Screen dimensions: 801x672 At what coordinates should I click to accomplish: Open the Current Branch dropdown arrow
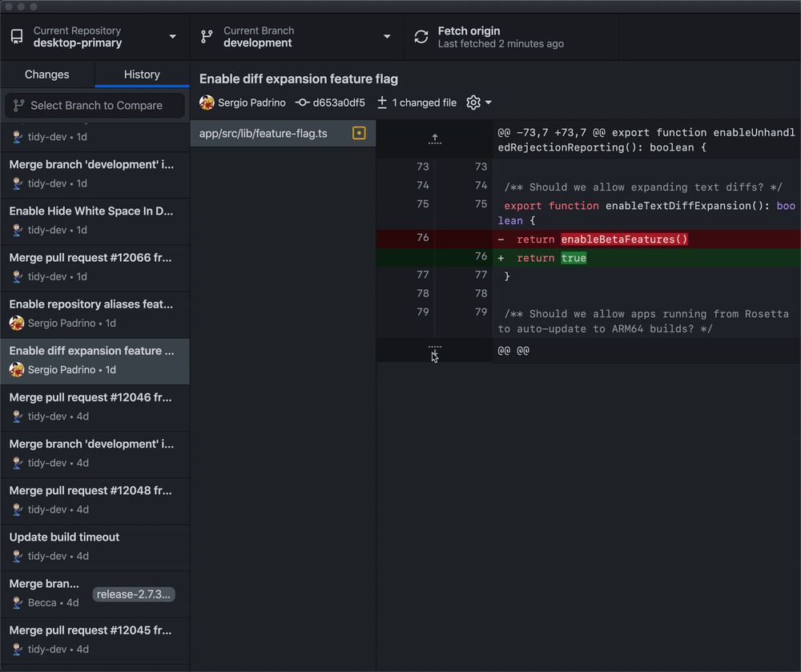[x=387, y=37]
